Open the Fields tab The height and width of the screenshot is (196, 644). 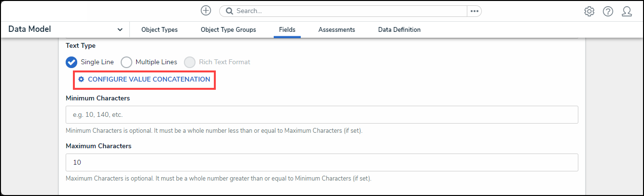pyautogui.click(x=287, y=30)
